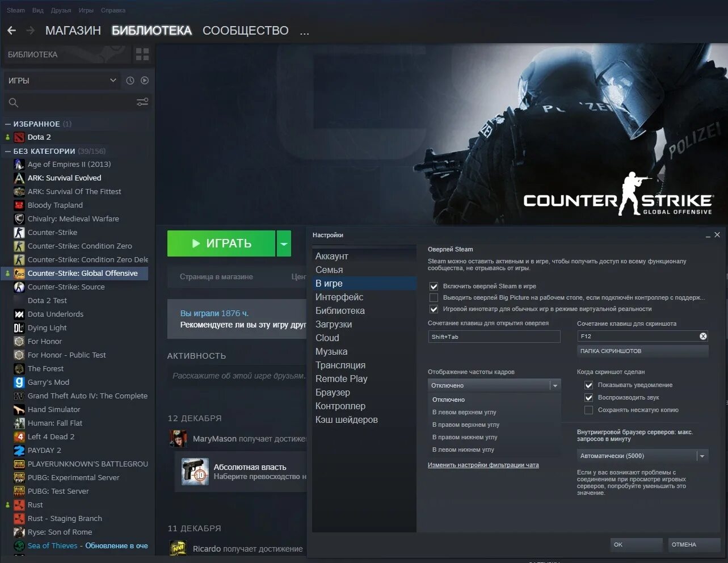
Task: Toggle ready-to-play filter icon
Action: (x=145, y=81)
